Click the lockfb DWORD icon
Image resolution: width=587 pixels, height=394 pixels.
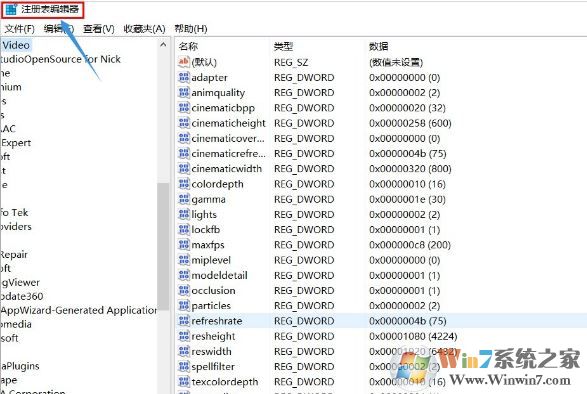pyautogui.click(x=183, y=230)
